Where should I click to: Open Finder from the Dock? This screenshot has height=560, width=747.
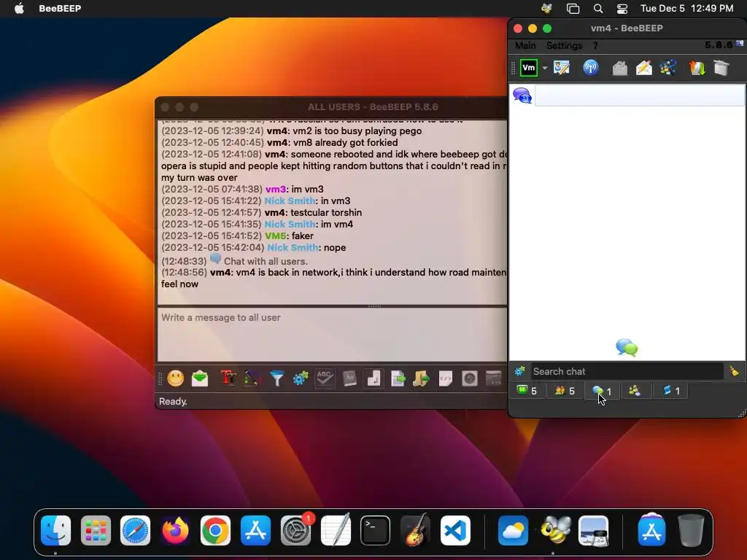click(55, 530)
